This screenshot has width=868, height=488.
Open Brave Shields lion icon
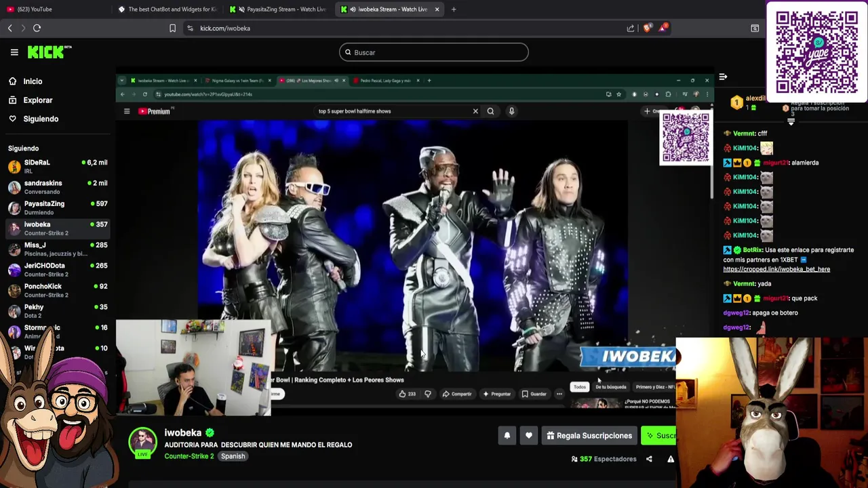(x=647, y=28)
